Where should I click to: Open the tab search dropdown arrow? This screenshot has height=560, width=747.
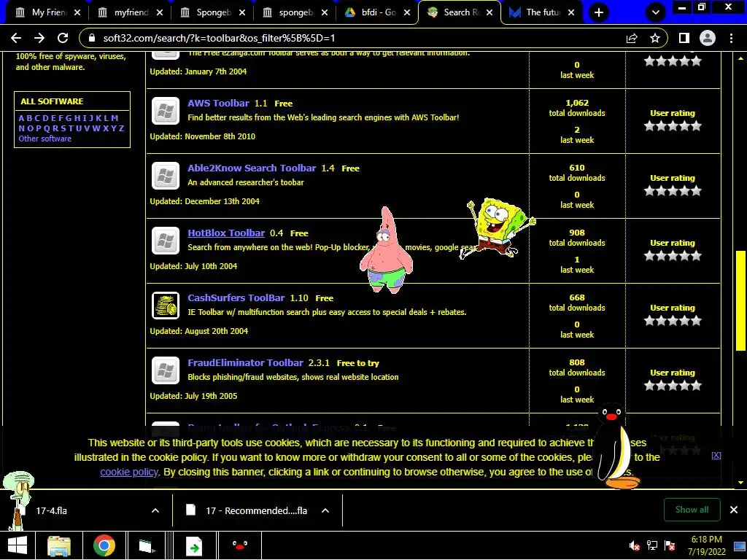click(x=656, y=12)
